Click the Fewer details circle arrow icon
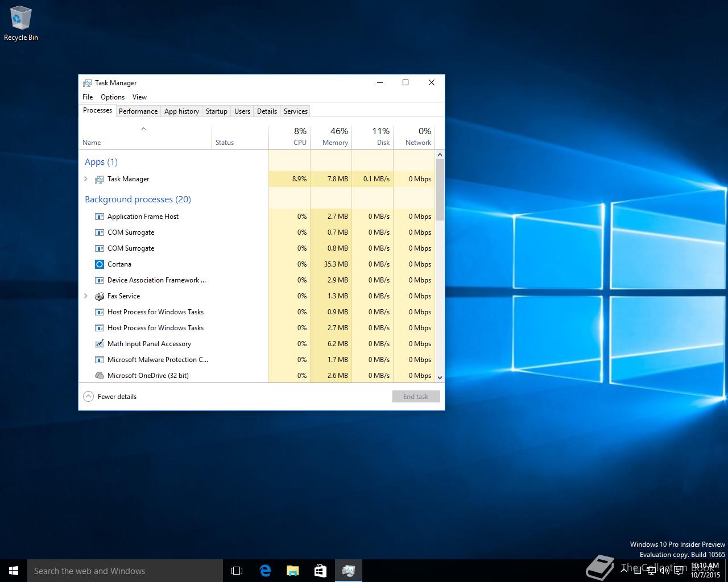Image resolution: width=728 pixels, height=582 pixels. (x=89, y=397)
